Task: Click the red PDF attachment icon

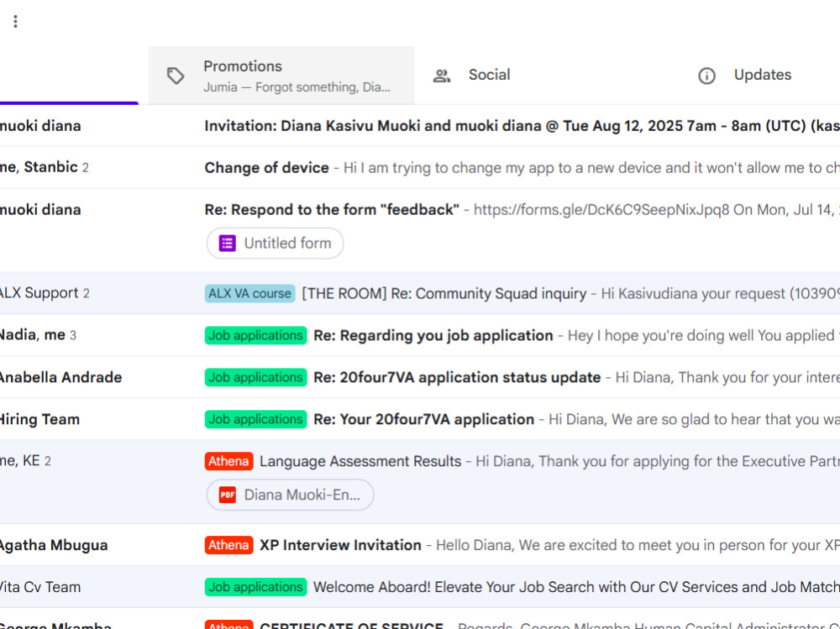Action: click(227, 495)
